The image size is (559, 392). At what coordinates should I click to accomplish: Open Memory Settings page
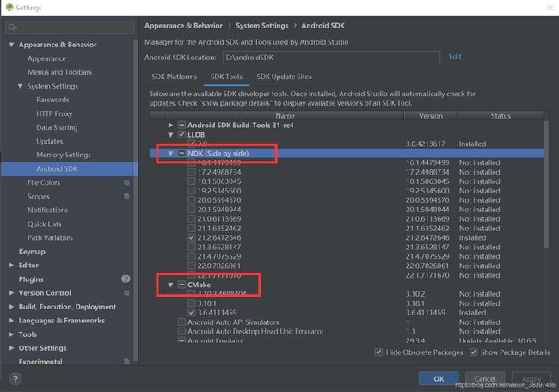coord(64,155)
